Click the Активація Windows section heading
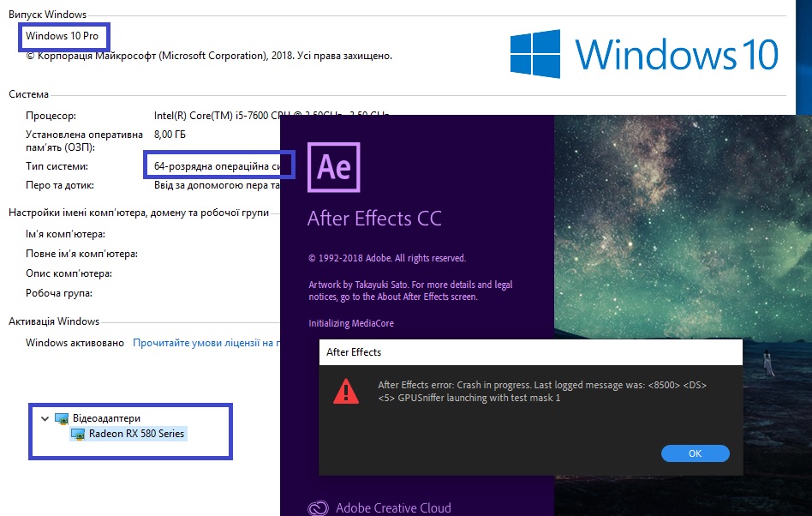Screen dimensions: 812x516 pyautogui.click(x=54, y=321)
